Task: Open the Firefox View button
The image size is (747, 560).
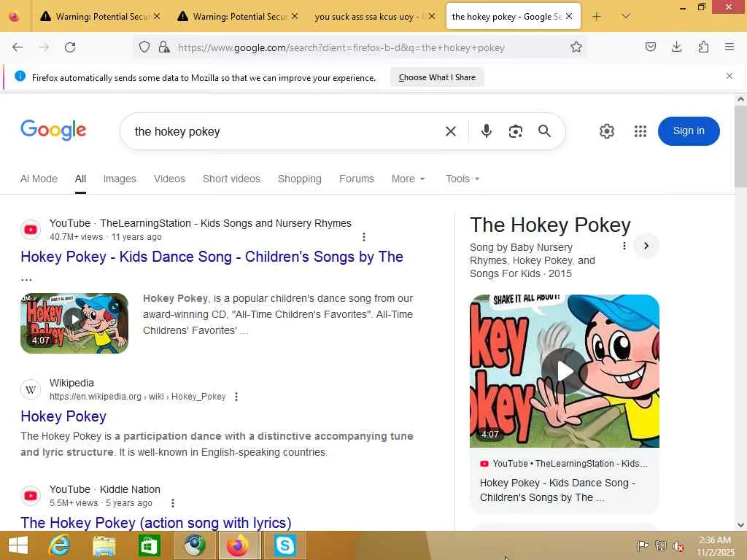Action: point(15,17)
